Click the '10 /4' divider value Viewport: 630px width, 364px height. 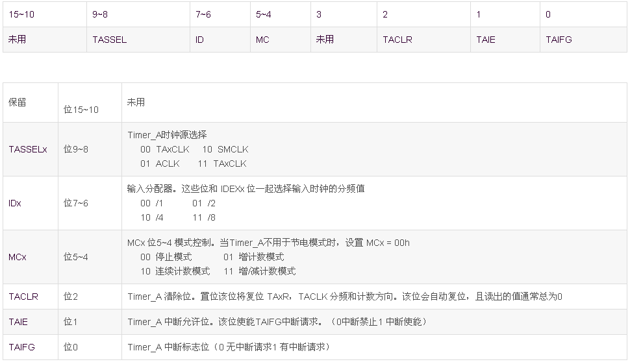click(x=152, y=217)
